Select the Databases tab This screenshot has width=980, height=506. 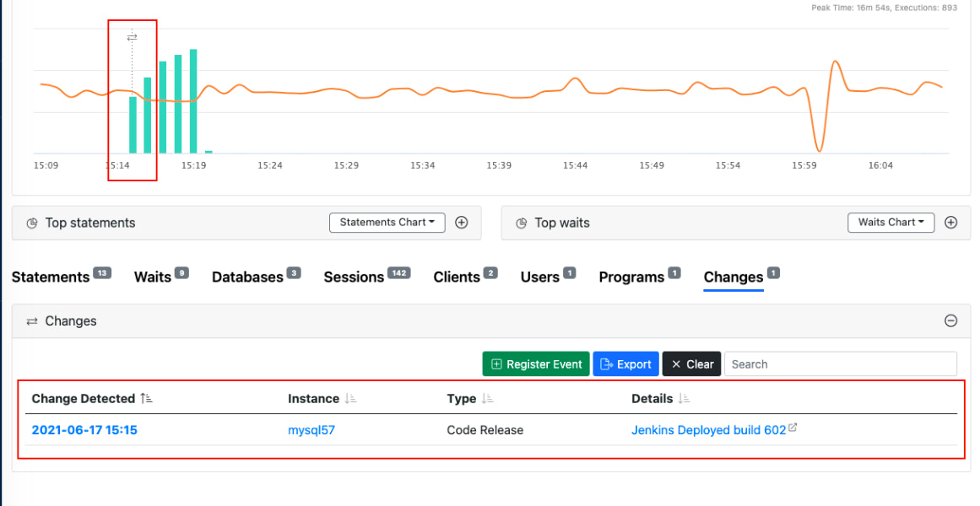point(247,277)
